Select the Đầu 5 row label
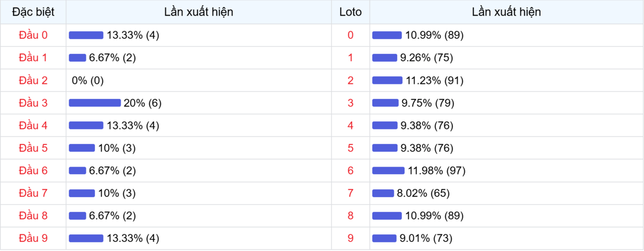The width and height of the screenshot is (644, 251). [x=33, y=148]
